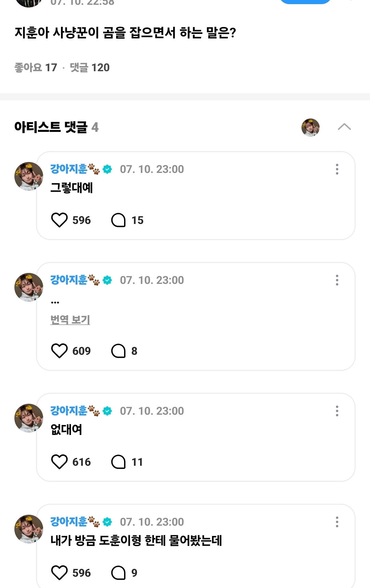This screenshot has width=370, height=588.
Task: Tap the 강아지훈 name on the first comment
Action: pos(69,169)
